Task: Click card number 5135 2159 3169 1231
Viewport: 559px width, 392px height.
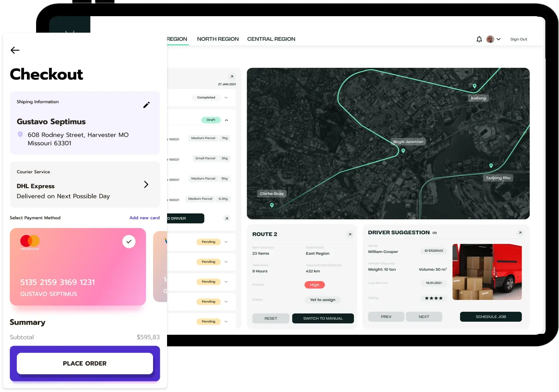Action: tap(58, 282)
